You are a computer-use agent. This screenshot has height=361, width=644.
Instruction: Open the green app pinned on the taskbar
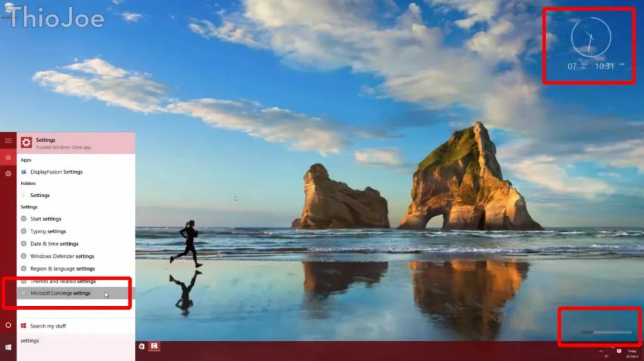coord(154,346)
